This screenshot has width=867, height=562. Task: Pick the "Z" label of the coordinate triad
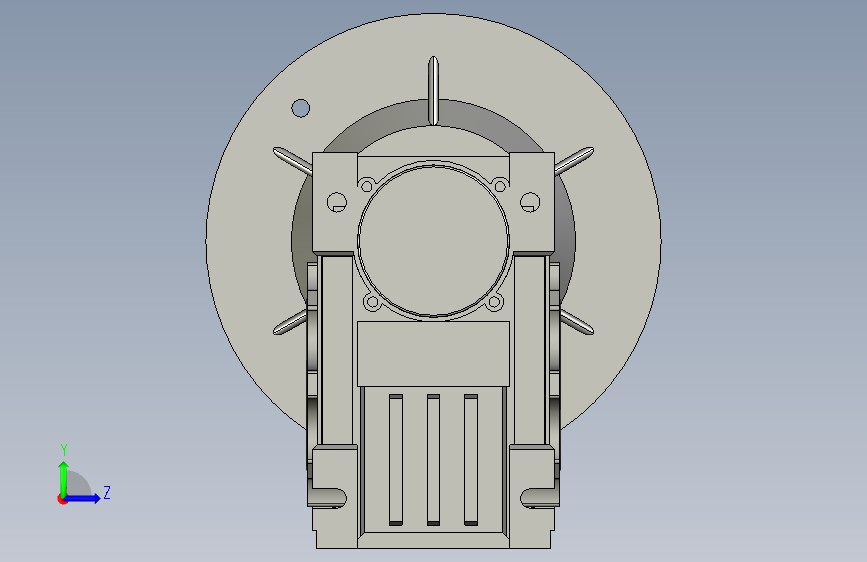point(107,492)
